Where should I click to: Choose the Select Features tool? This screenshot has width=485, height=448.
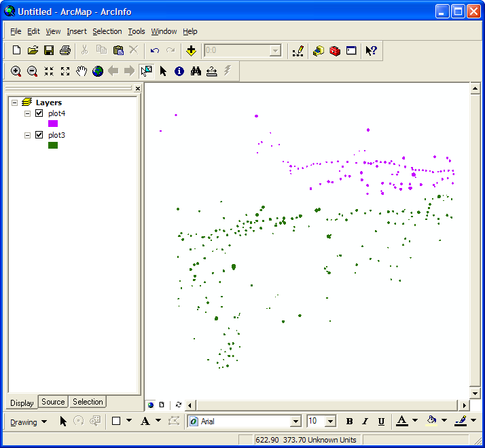click(147, 71)
